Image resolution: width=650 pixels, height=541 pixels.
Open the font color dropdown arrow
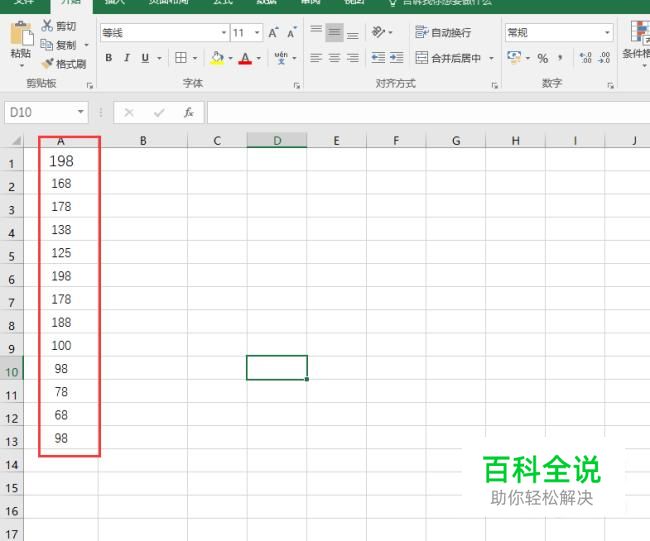(259, 58)
